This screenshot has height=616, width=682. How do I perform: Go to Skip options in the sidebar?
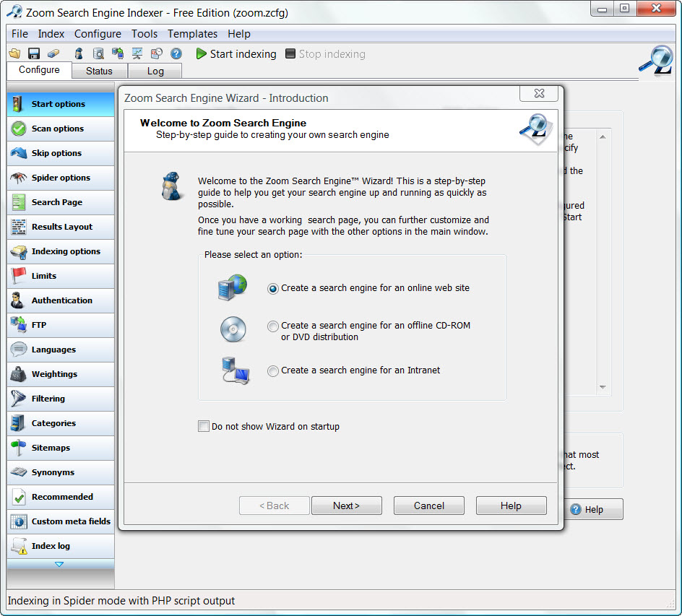(x=61, y=153)
